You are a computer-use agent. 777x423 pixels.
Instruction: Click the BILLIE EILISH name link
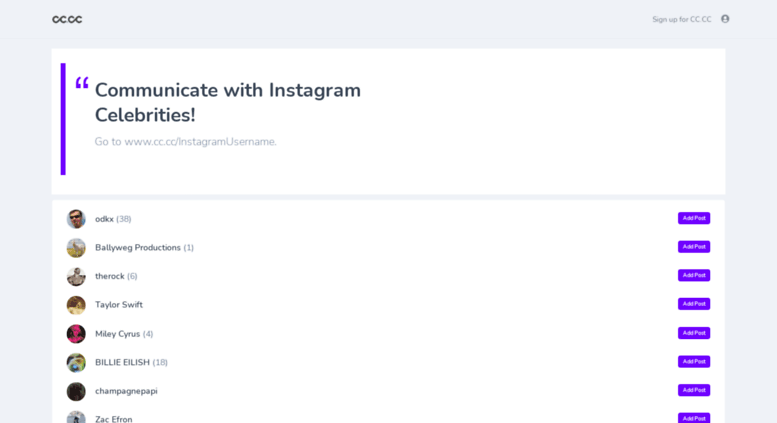pos(122,363)
